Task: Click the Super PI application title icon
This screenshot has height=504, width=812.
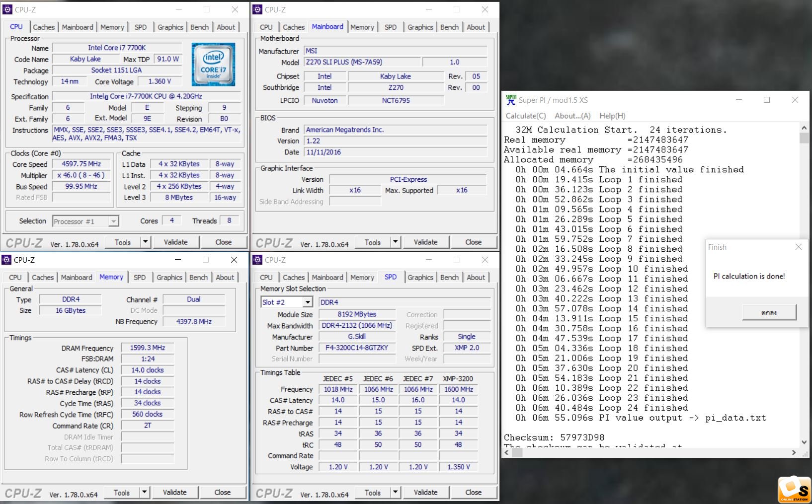Action: (511, 99)
